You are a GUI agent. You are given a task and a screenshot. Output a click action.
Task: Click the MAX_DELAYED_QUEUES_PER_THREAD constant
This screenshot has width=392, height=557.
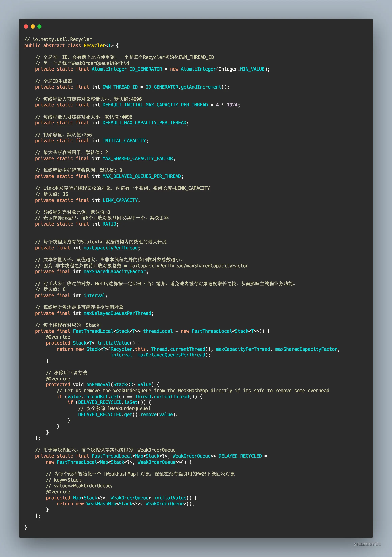click(x=142, y=176)
